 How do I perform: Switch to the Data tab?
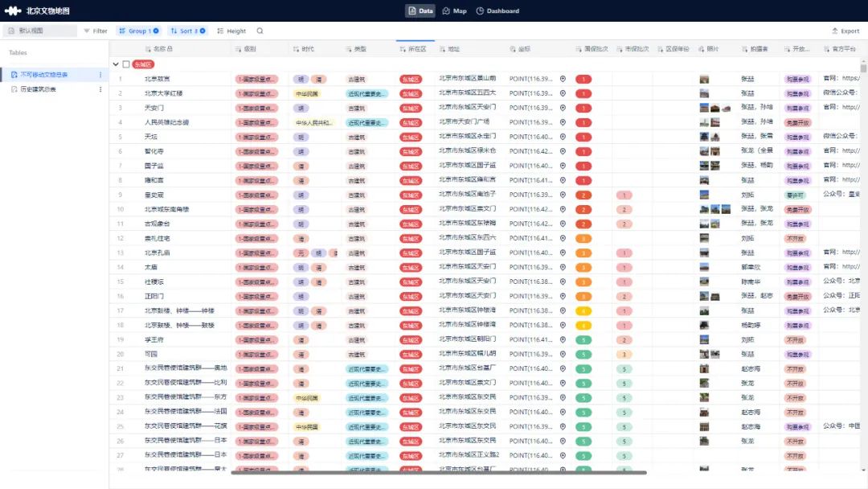point(420,10)
